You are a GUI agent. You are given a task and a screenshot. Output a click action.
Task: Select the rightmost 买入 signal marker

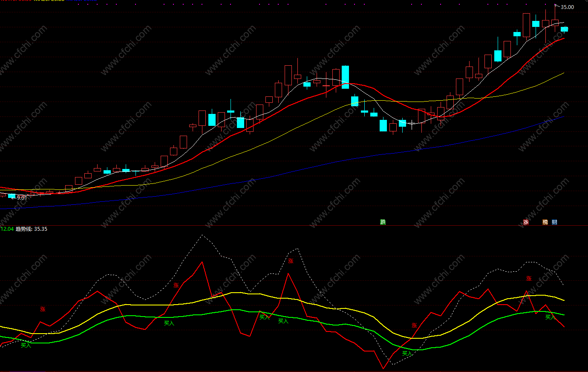point(551,317)
